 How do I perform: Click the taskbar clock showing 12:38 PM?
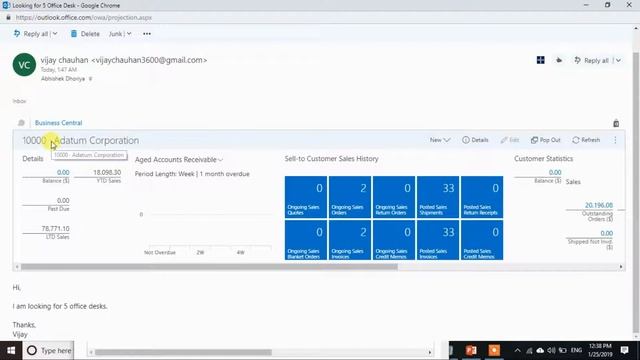click(600, 350)
